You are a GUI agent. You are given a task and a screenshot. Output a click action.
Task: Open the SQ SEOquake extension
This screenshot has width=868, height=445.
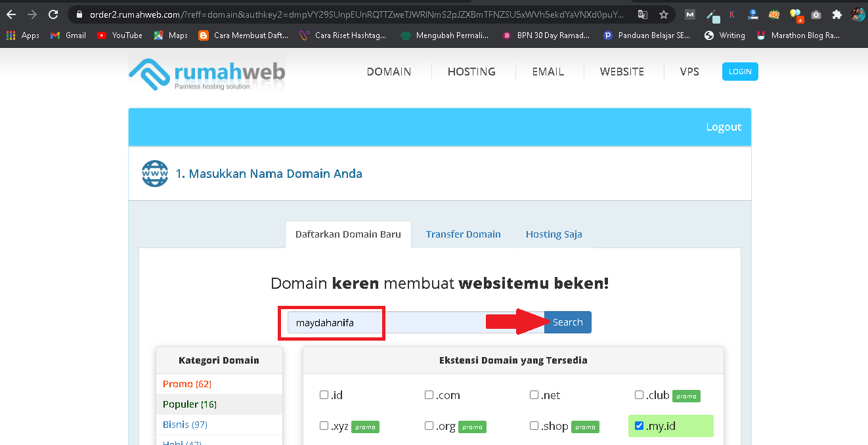[774, 14]
